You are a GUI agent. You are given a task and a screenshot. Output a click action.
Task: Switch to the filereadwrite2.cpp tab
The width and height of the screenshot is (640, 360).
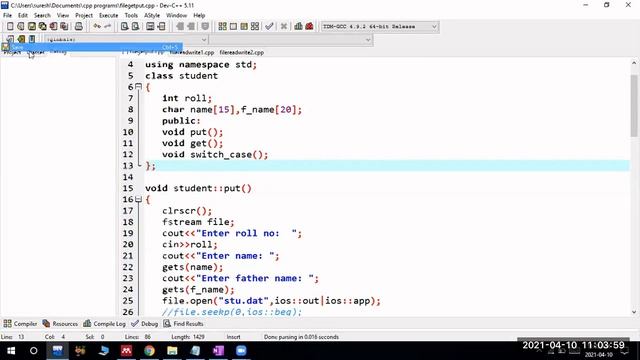coord(242,53)
